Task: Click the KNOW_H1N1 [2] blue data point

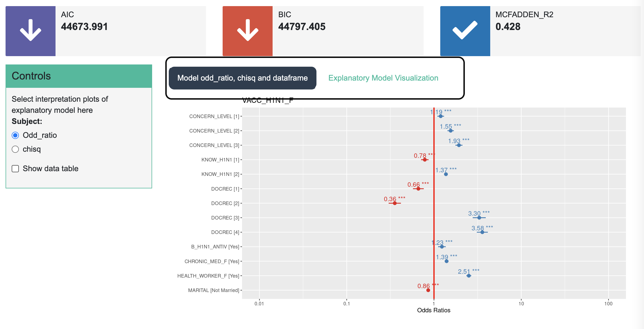Action: (446, 174)
